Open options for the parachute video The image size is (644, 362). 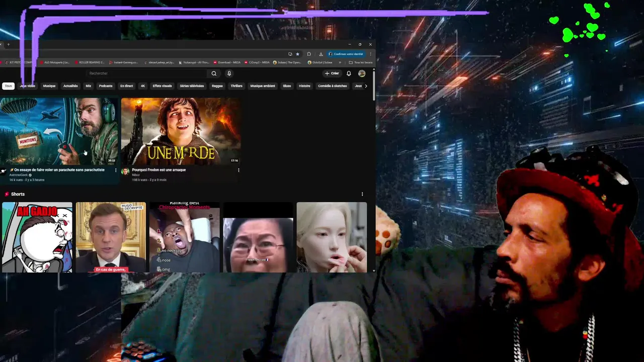point(116,170)
